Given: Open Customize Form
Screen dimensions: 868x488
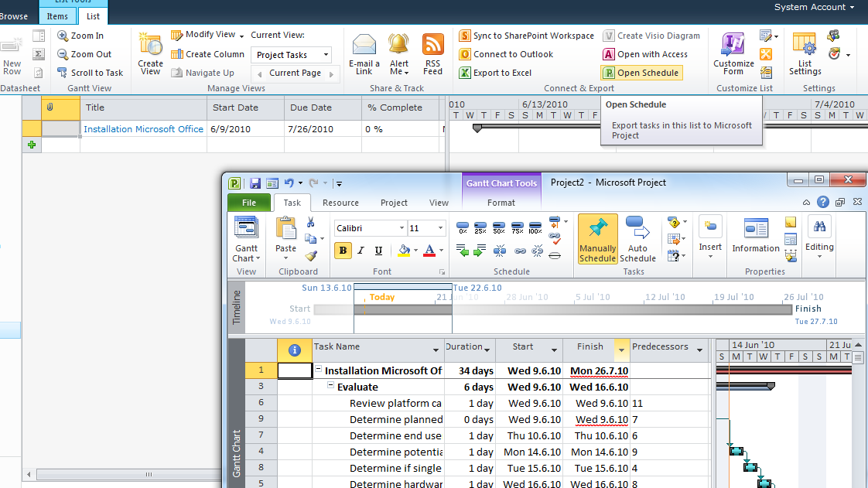Looking at the screenshot, I should pyautogui.click(x=733, y=53).
